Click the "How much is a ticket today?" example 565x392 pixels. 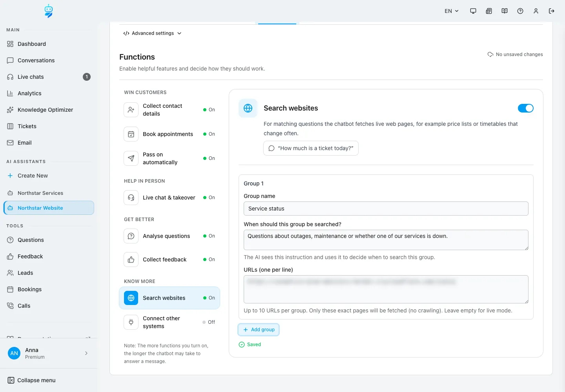coord(311,148)
